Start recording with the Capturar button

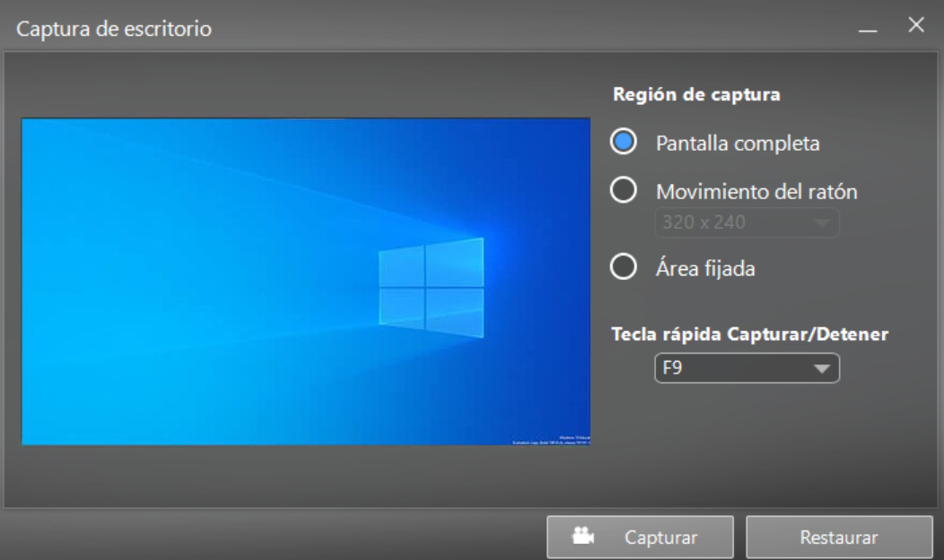640,537
